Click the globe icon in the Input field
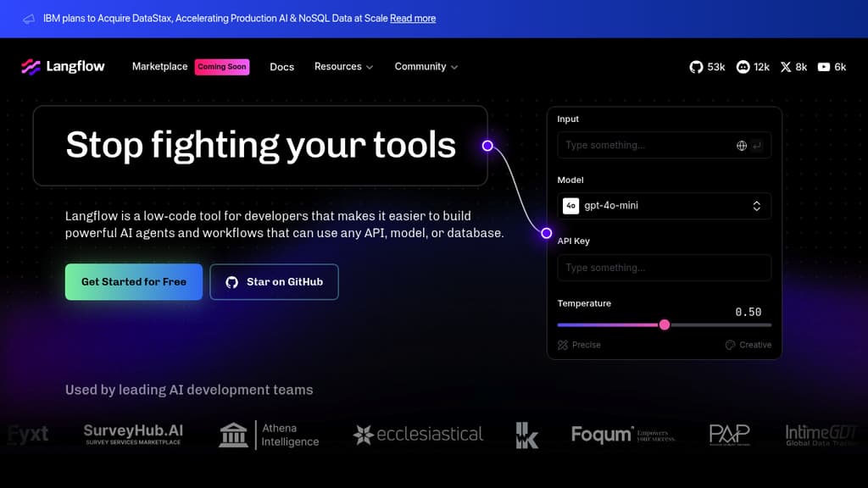868x488 pixels. point(740,145)
